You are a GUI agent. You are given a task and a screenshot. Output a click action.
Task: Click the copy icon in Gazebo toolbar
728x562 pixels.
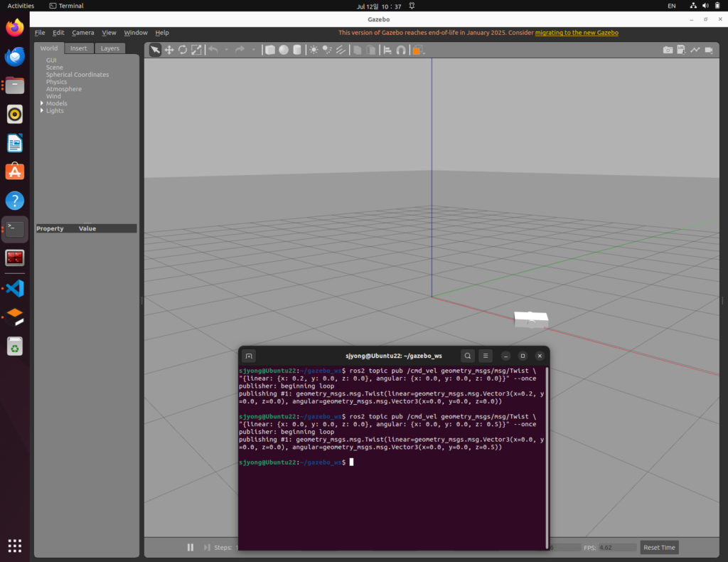pos(358,50)
